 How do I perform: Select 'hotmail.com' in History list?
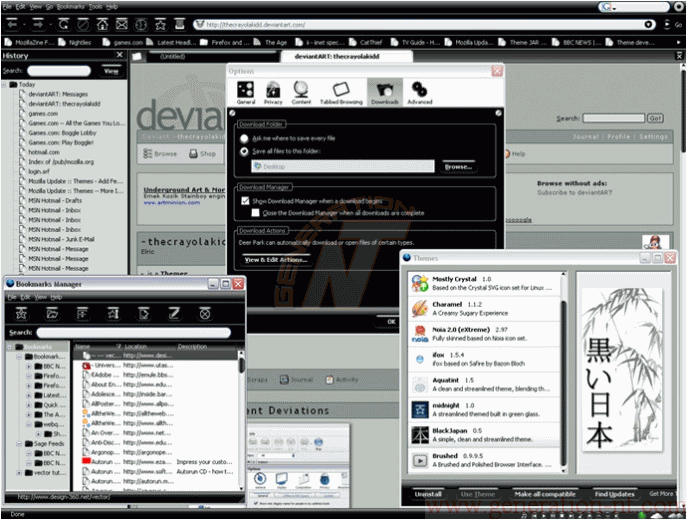pyautogui.click(x=44, y=152)
